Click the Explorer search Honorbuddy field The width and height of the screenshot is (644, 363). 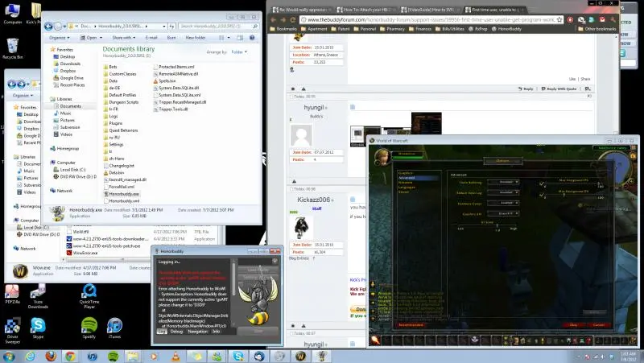218,27
